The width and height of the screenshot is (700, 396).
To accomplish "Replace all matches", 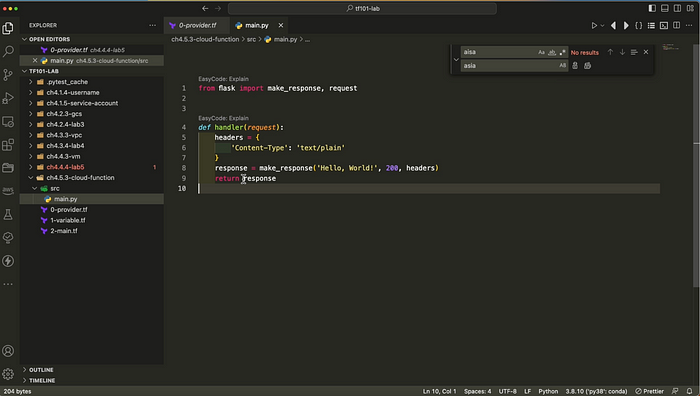I will [x=588, y=66].
